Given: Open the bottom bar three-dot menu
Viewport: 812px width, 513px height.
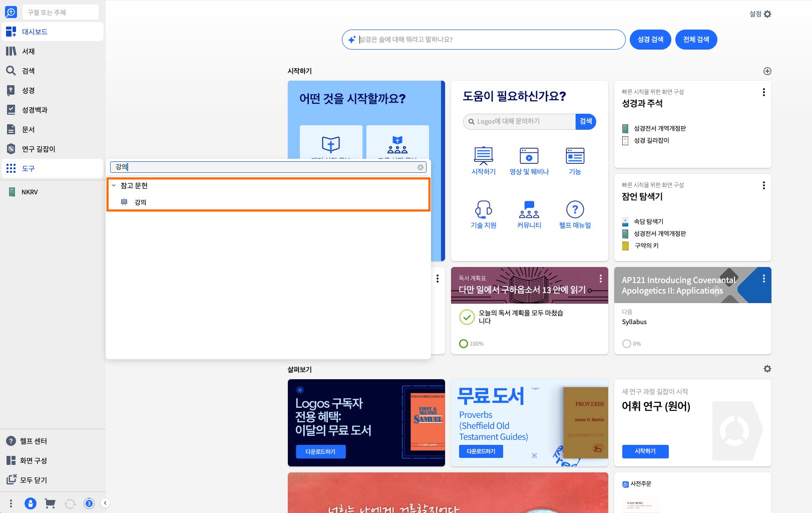Looking at the screenshot, I should coord(11,503).
